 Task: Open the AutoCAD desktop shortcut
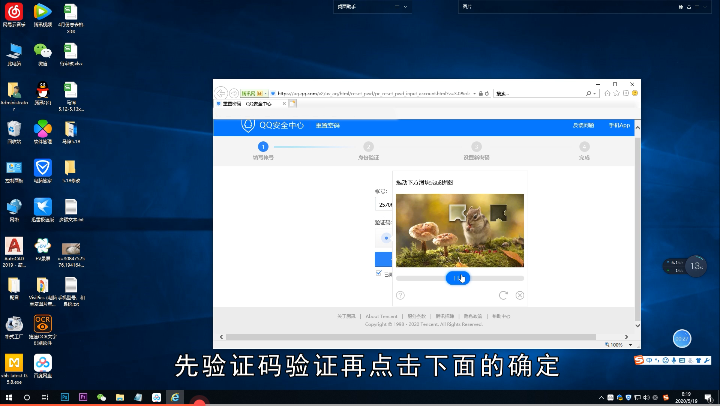pyautogui.click(x=14, y=246)
